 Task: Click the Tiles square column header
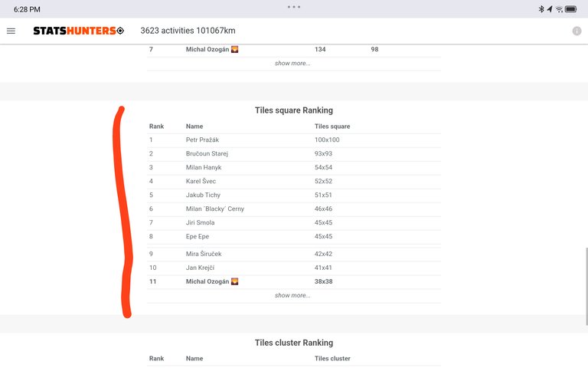tap(332, 126)
